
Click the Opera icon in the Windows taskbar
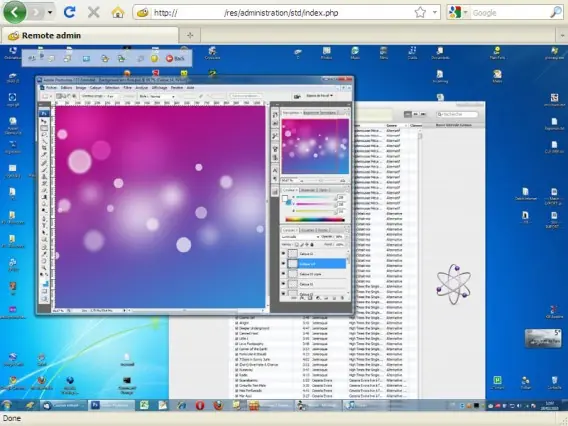click(200, 405)
